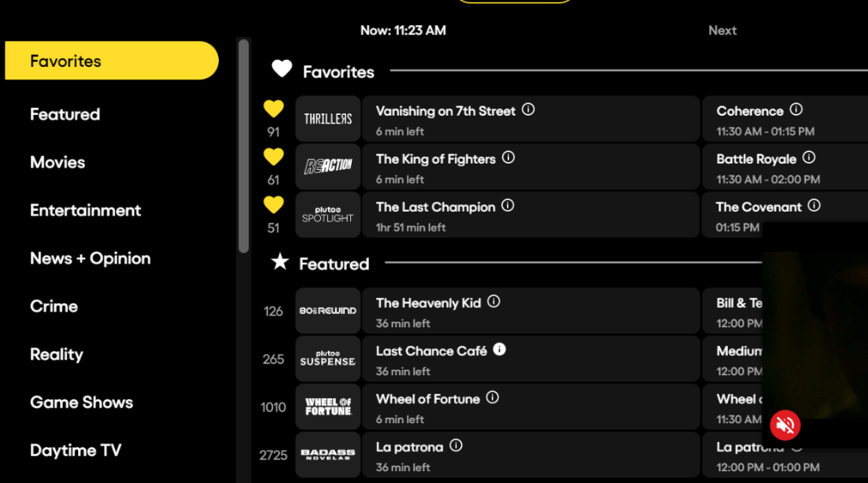Click the Next time slot header
The image size is (868, 483).
722,31
